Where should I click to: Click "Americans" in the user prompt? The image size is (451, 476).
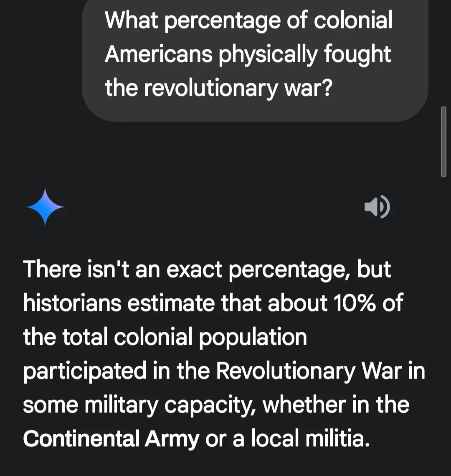(x=159, y=54)
